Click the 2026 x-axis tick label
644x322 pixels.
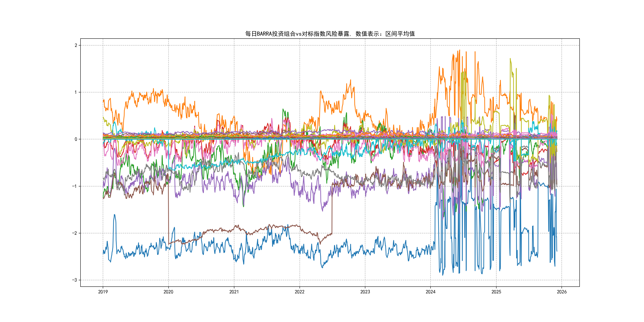562,292
